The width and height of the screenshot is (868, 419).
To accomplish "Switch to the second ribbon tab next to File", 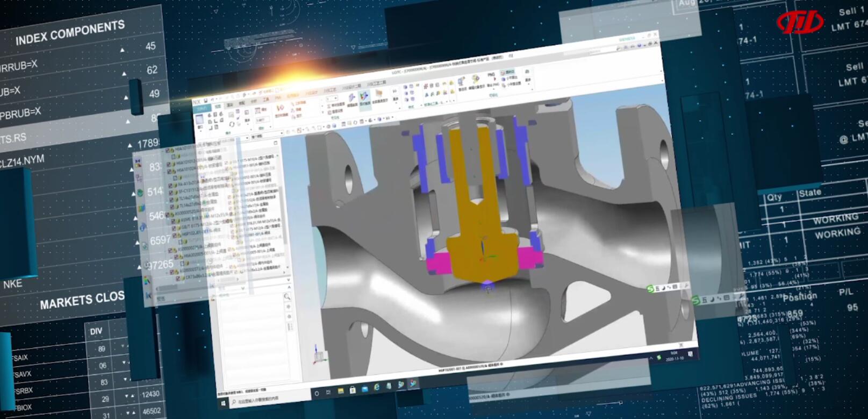I will [x=218, y=106].
